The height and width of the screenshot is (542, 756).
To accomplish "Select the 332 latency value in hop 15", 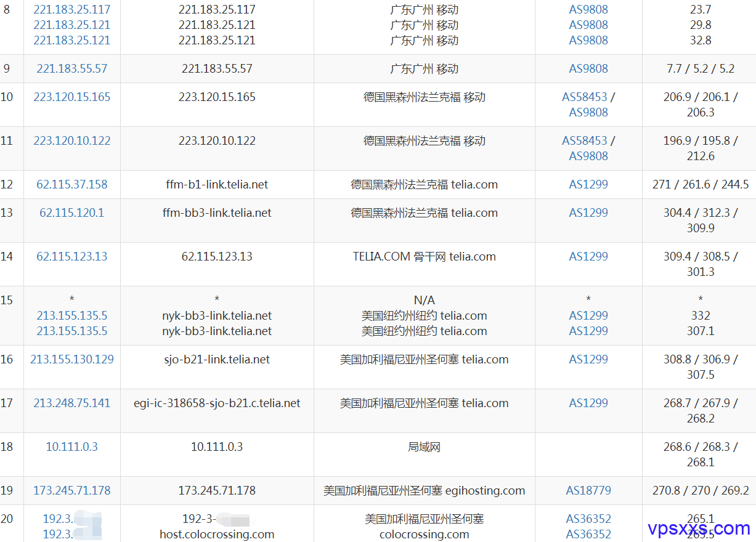I will [701, 315].
